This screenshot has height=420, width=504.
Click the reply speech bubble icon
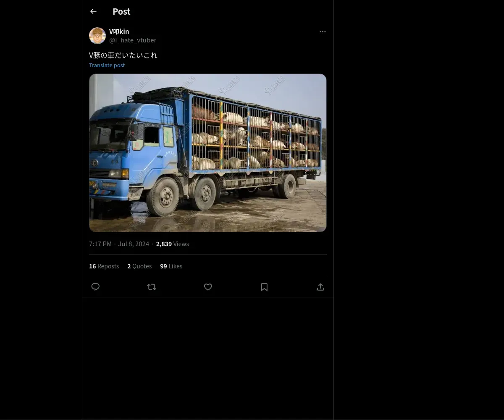[x=95, y=287]
